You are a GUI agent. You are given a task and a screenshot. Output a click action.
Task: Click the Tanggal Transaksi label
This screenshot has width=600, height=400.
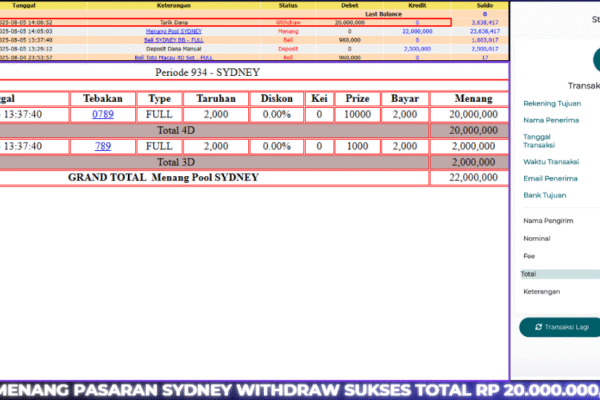click(539, 141)
